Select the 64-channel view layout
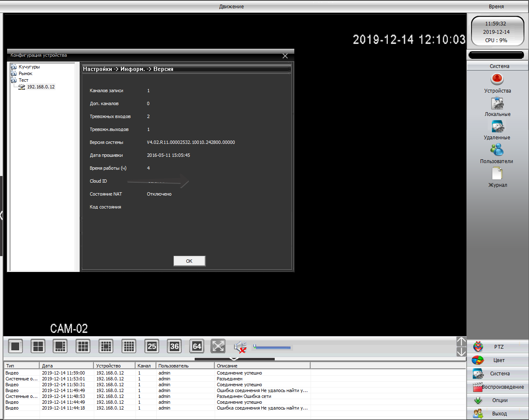The height and width of the screenshot is (420, 529). point(197,346)
